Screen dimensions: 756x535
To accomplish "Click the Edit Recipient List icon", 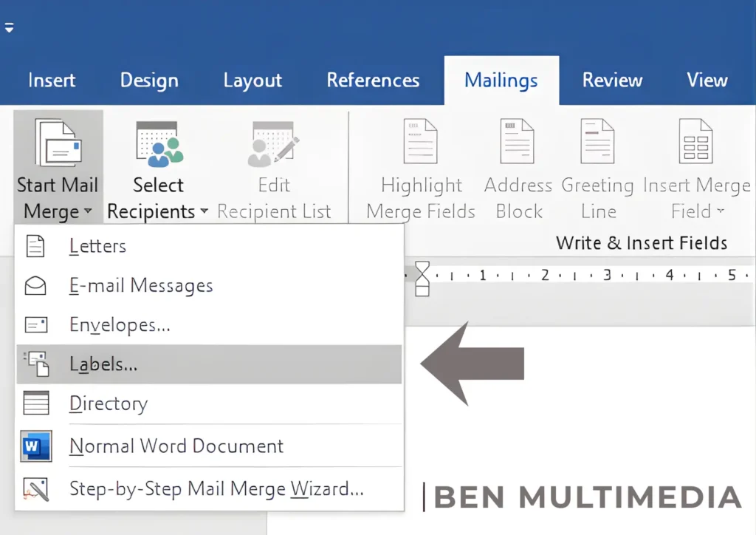I will pyautogui.click(x=274, y=142).
